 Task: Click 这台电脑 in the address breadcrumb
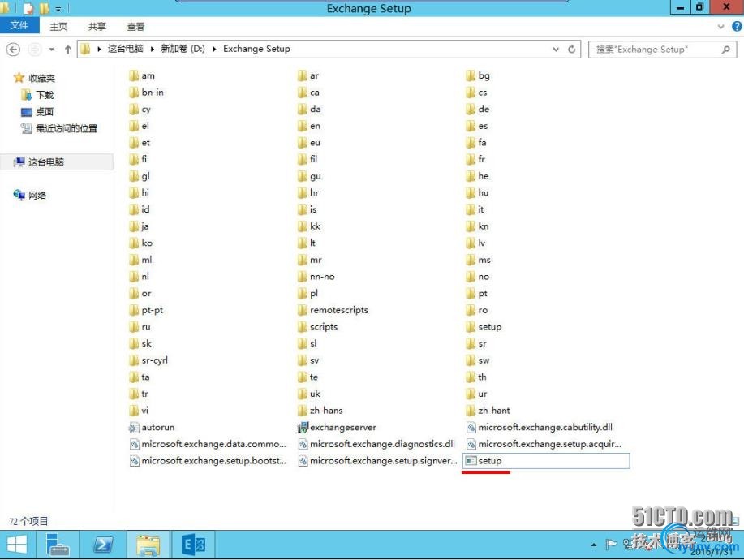click(x=125, y=49)
